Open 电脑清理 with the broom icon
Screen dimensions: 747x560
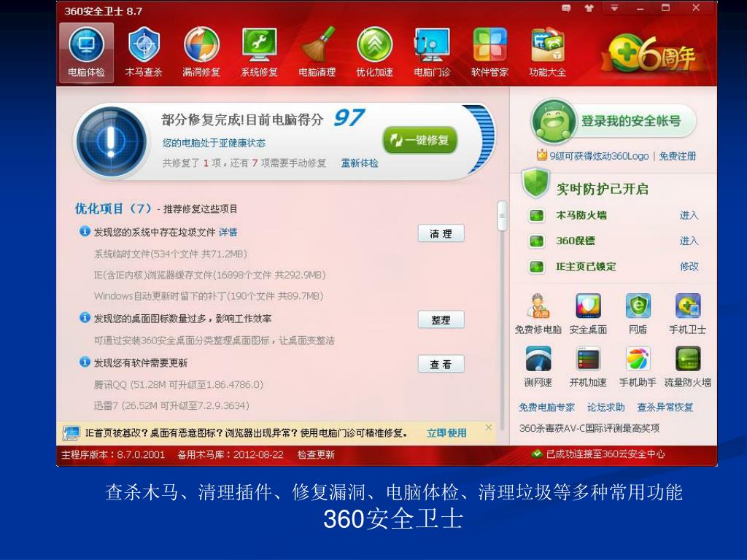pos(317,52)
